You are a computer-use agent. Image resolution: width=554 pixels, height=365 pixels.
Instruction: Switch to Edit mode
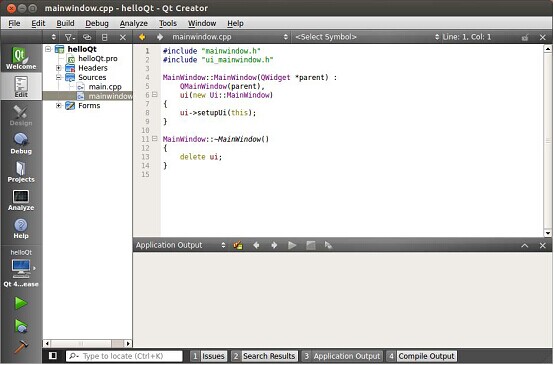pos(21,86)
